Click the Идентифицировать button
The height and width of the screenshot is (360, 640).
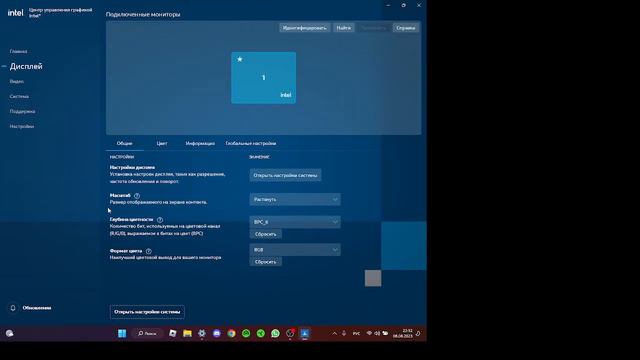click(304, 28)
